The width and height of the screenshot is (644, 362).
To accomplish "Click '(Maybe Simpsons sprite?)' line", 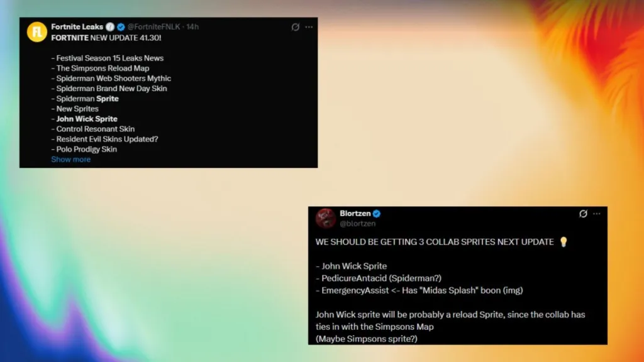I will (x=367, y=339).
